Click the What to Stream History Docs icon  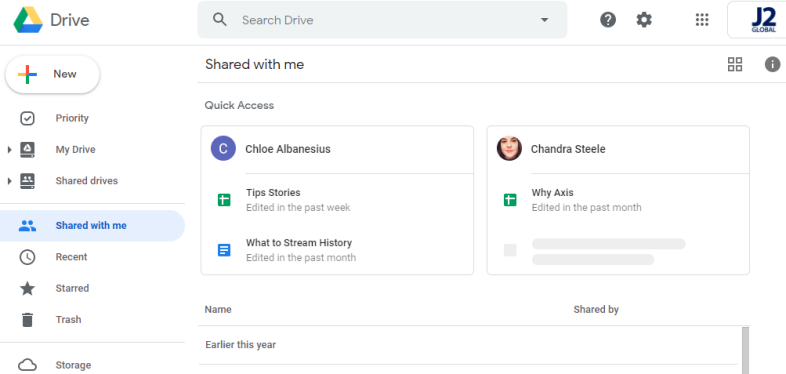(224, 250)
